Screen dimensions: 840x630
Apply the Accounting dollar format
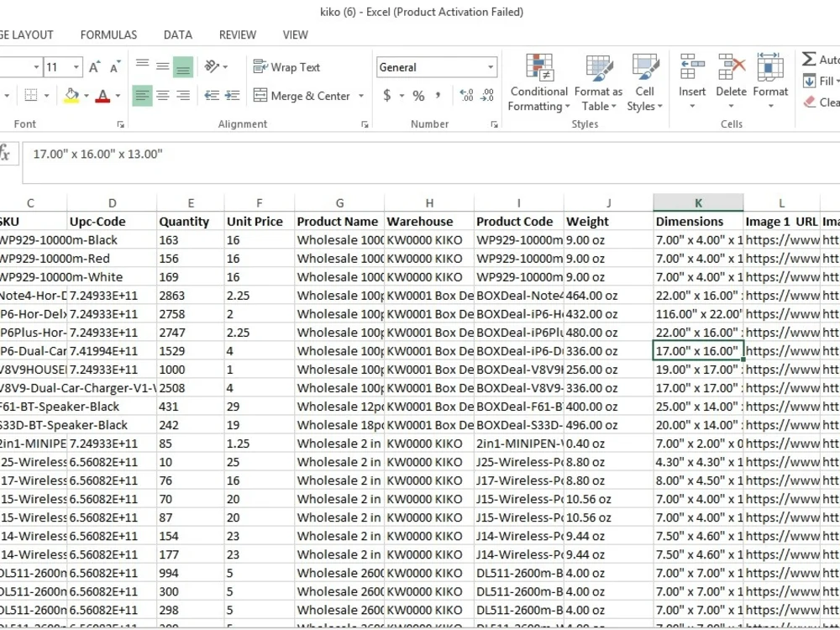pos(386,96)
